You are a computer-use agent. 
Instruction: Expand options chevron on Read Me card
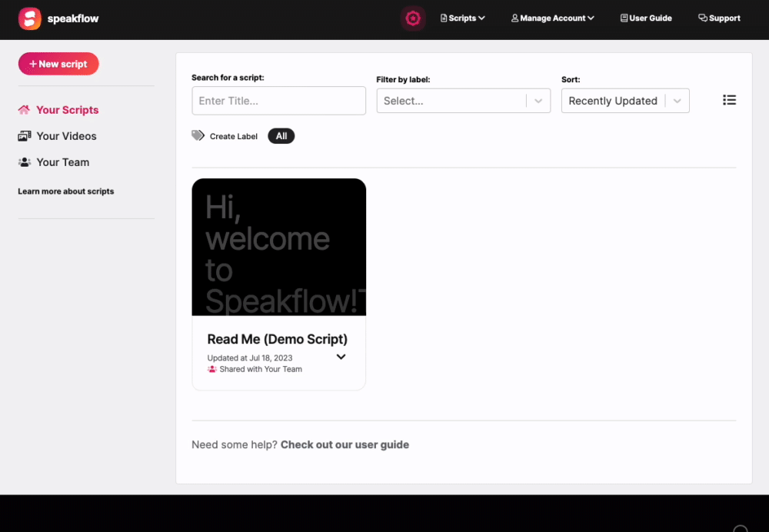point(341,357)
